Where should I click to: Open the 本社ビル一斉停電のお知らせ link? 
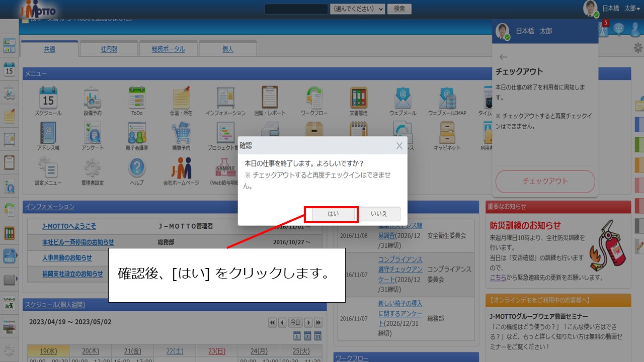point(78,242)
